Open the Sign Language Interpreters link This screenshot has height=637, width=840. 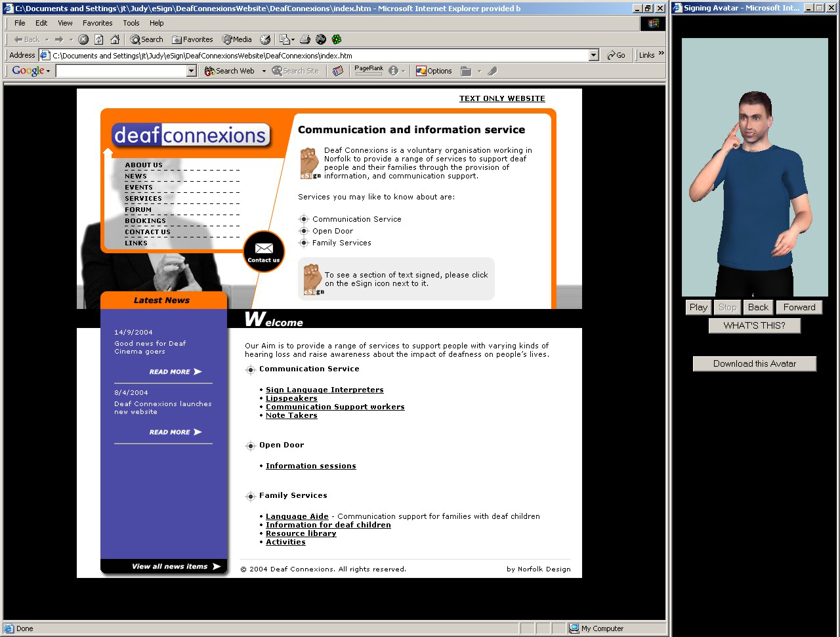324,390
